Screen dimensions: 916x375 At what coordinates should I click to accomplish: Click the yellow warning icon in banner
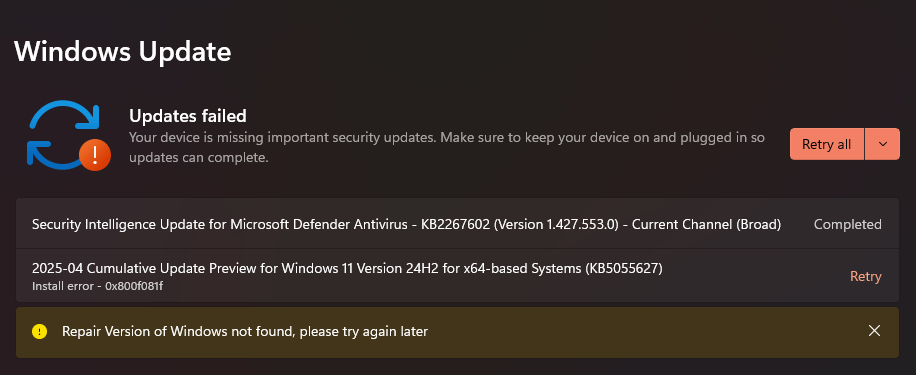click(x=39, y=332)
